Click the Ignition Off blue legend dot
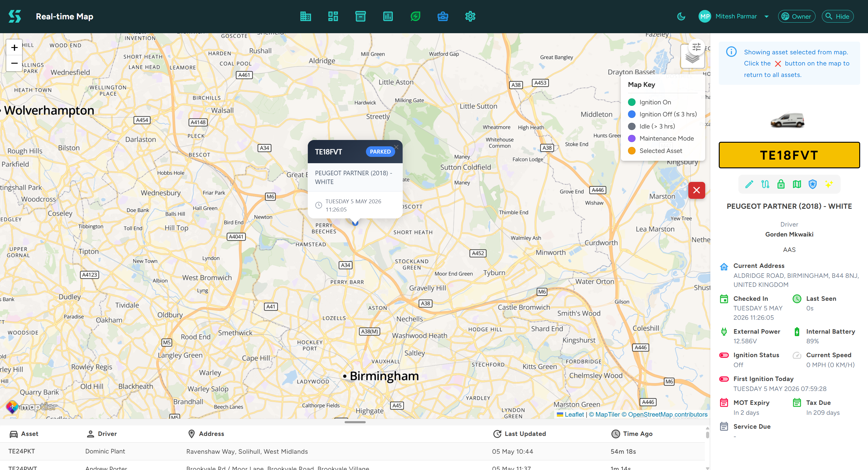The height and width of the screenshot is (470, 868). coord(632,114)
